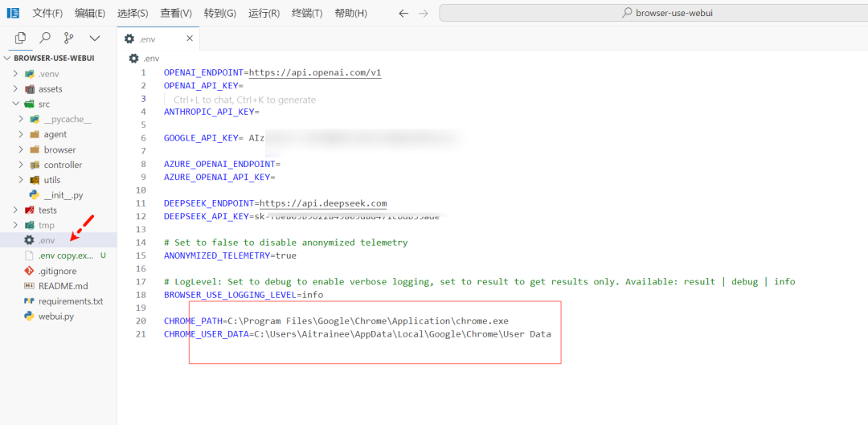
Task: Select the .env tab label
Action: click(147, 39)
